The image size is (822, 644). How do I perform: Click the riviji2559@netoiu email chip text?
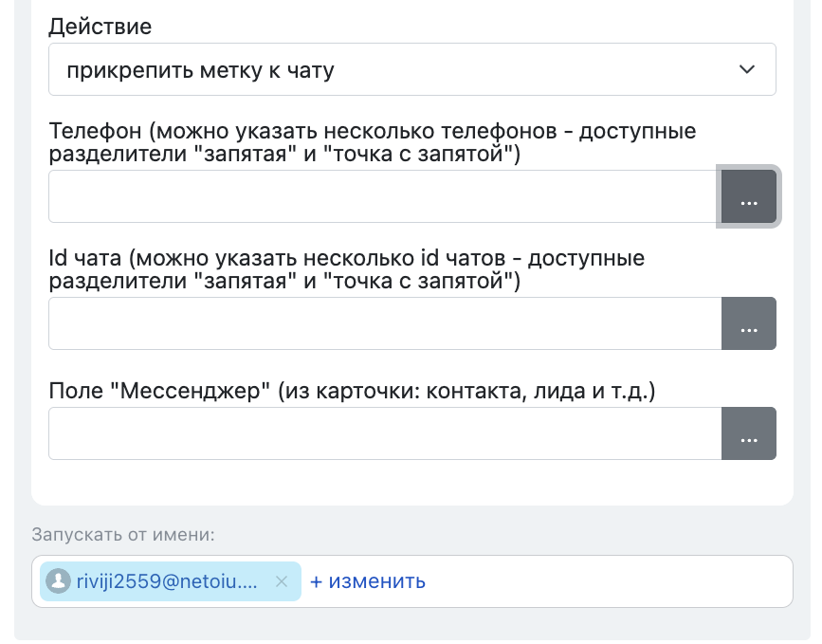[x=167, y=581]
